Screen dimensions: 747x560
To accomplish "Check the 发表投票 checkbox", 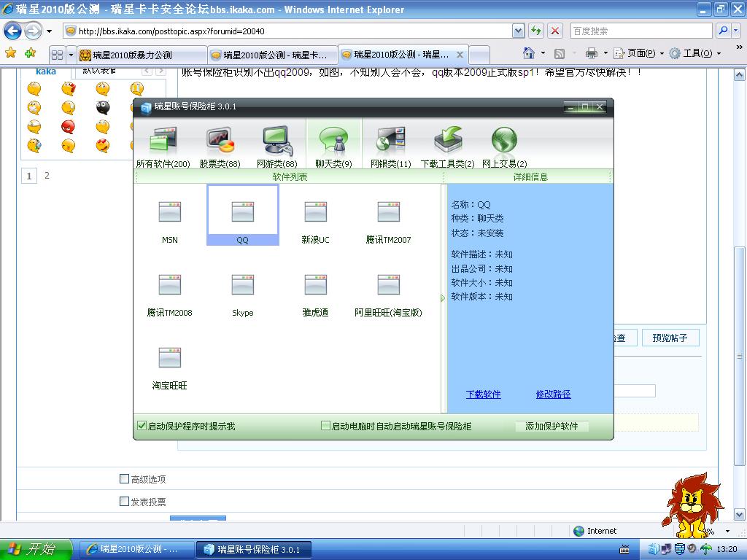I will coord(124,501).
